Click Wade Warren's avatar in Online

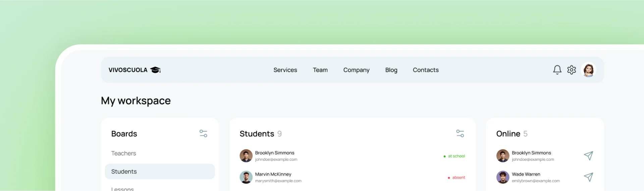502,177
